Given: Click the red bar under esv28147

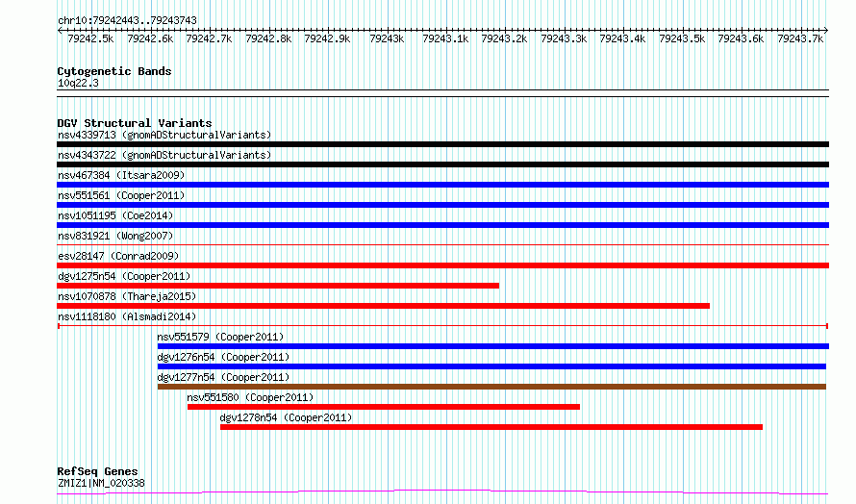Looking at the screenshot, I should pyautogui.click(x=442, y=265).
